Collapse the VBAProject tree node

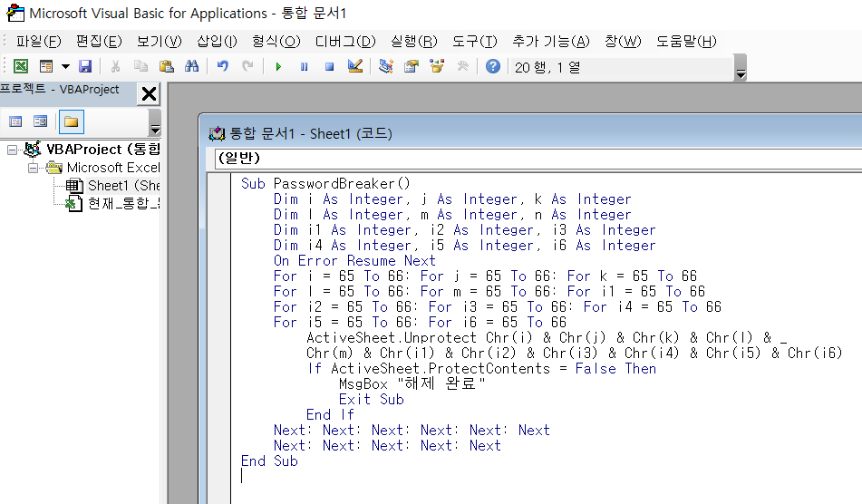click(12, 150)
